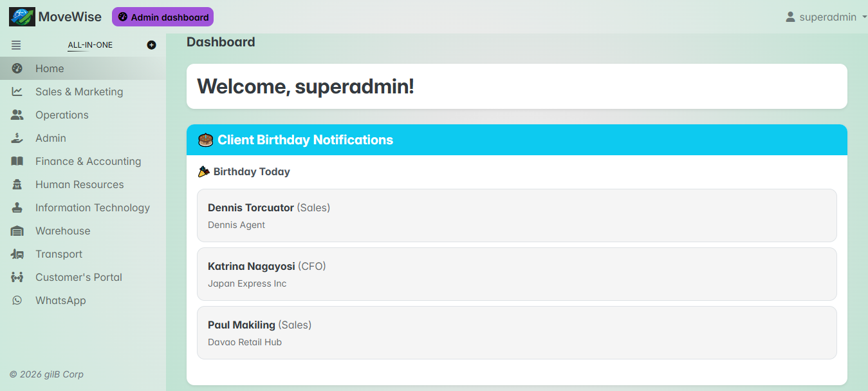Select the ALL-IN-ONE sidebar label
This screenshot has width=868, height=391.
tap(90, 45)
